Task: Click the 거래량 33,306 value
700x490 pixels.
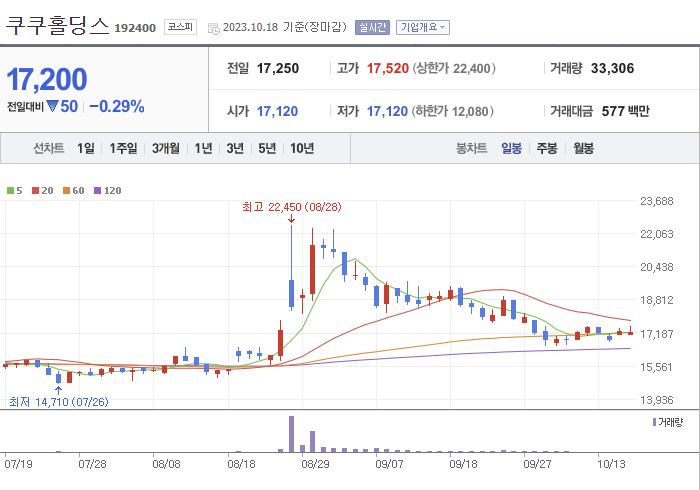Action: (612, 68)
